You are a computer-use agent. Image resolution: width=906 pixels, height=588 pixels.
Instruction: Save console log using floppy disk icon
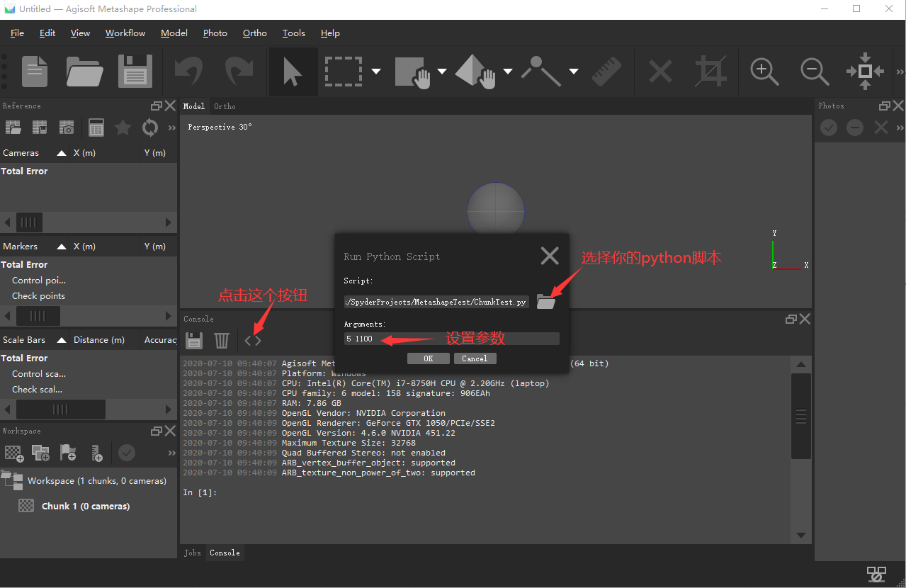point(193,340)
